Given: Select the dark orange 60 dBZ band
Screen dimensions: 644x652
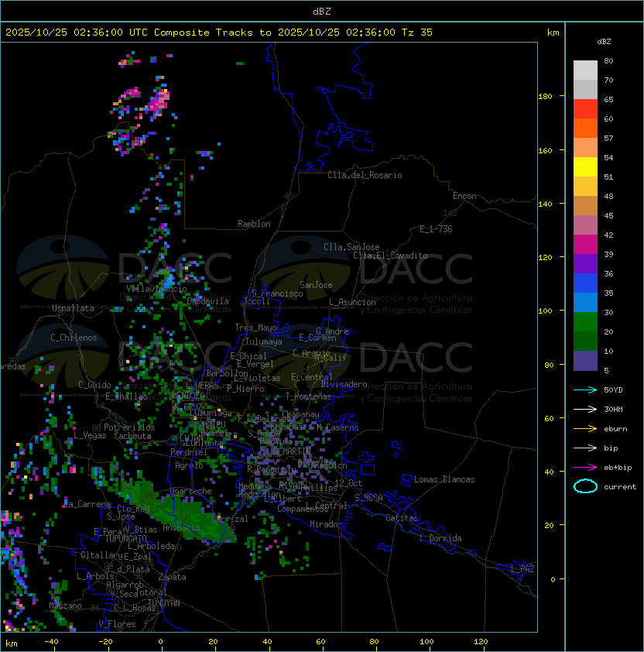Looking at the screenshot, I should [585, 128].
